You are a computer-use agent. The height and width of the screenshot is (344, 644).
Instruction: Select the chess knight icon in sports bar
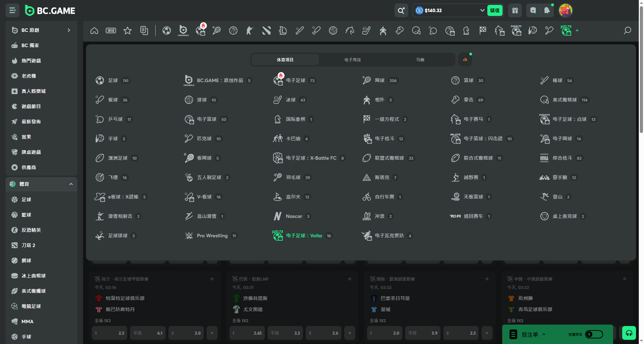(x=466, y=30)
